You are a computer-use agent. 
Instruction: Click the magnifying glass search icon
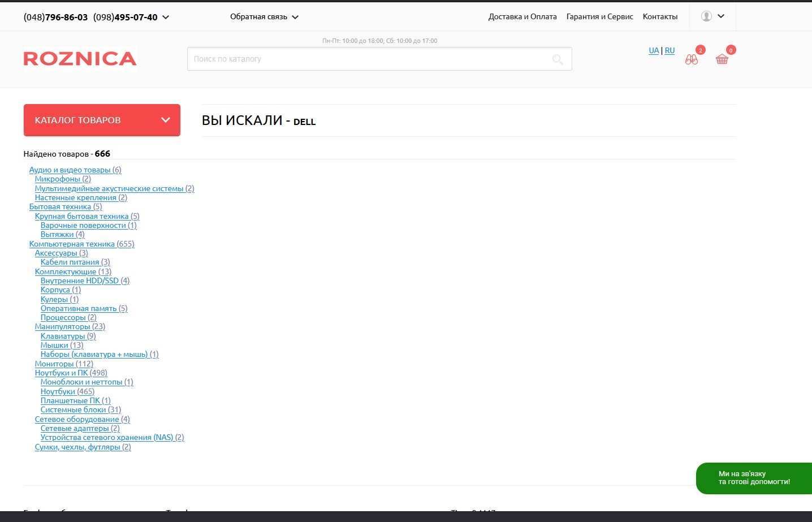558,59
